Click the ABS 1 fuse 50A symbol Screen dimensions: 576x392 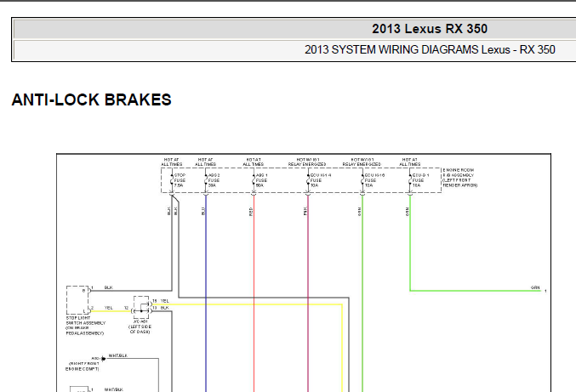point(254,180)
